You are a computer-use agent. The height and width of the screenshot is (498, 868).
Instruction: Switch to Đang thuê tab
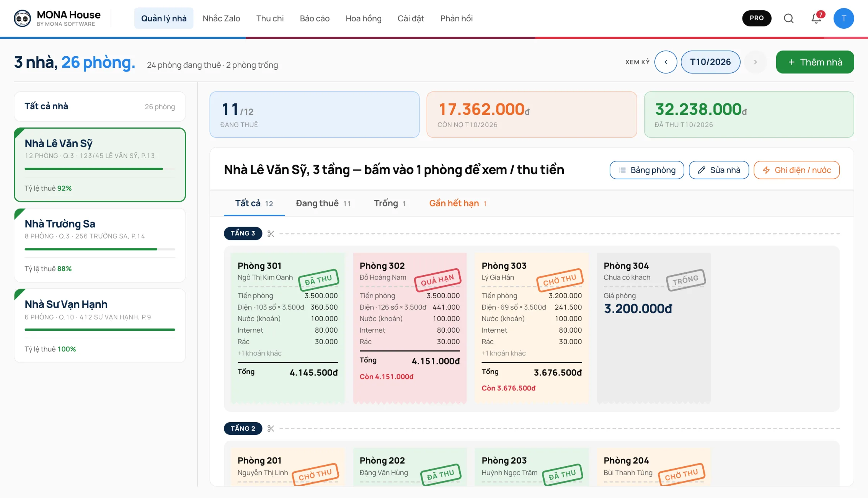323,203
